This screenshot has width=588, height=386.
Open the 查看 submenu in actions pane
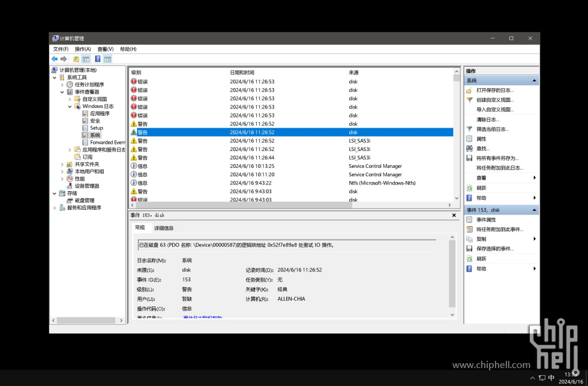(x=481, y=178)
